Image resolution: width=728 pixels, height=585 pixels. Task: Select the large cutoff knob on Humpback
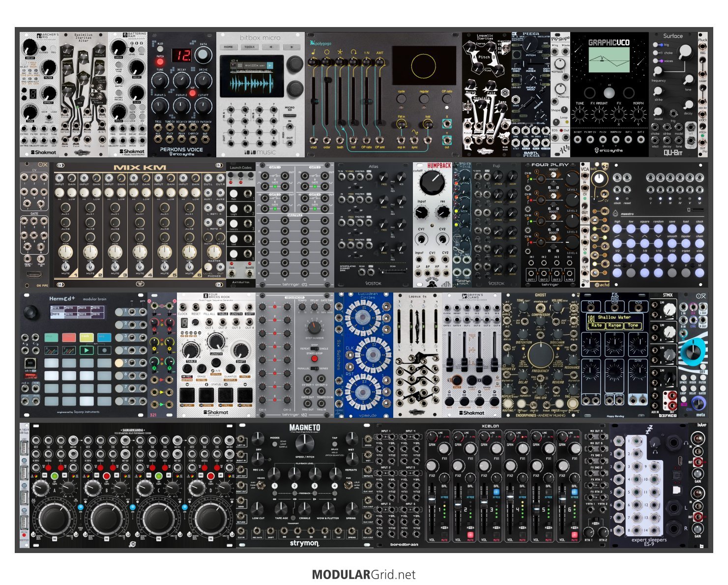(x=432, y=183)
